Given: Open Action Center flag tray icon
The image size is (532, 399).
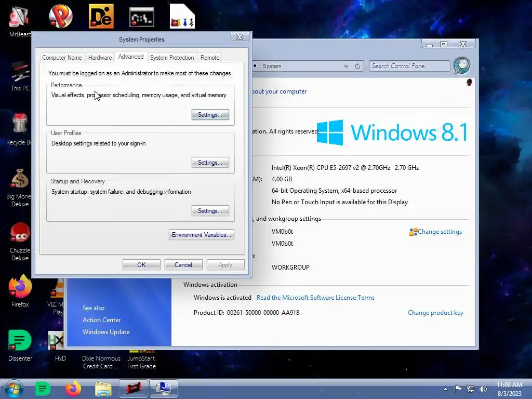Looking at the screenshot, I should tap(458, 389).
